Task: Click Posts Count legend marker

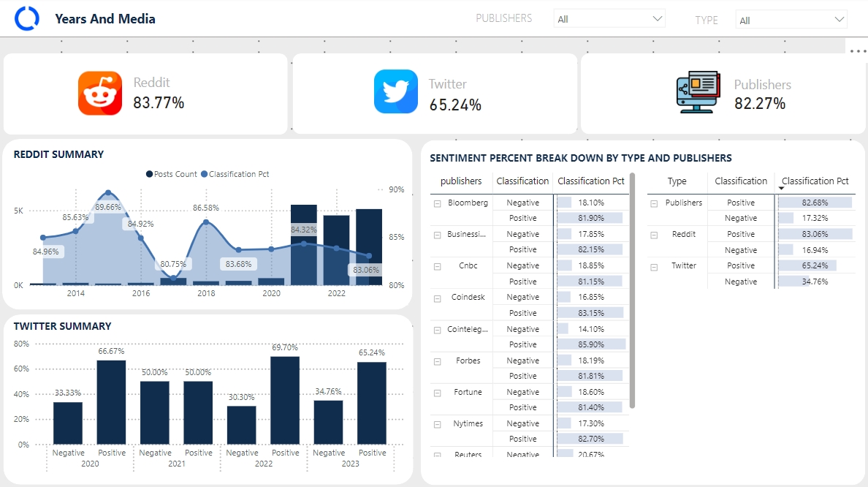Action: pos(150,174)
